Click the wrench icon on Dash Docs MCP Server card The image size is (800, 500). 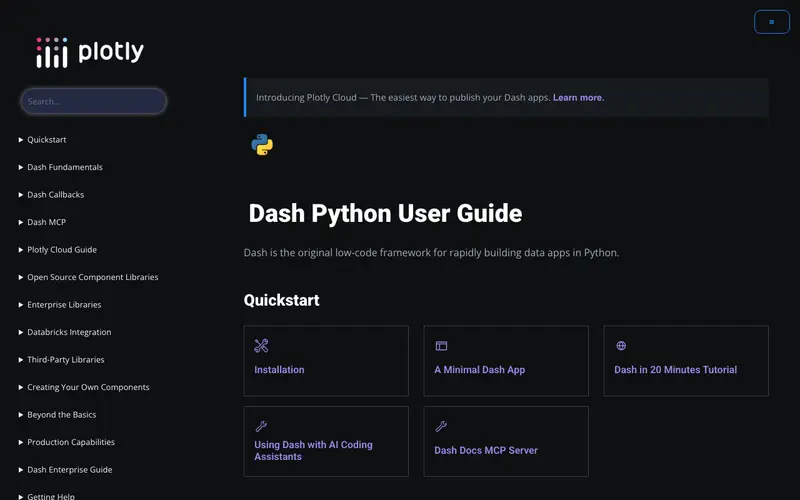(x=441, y=426)
